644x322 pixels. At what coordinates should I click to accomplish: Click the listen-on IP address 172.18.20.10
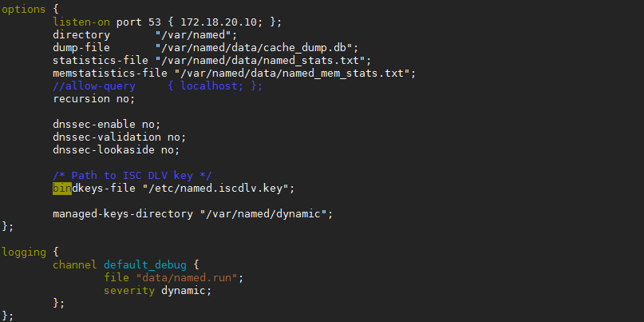click(x=221, y=22)
